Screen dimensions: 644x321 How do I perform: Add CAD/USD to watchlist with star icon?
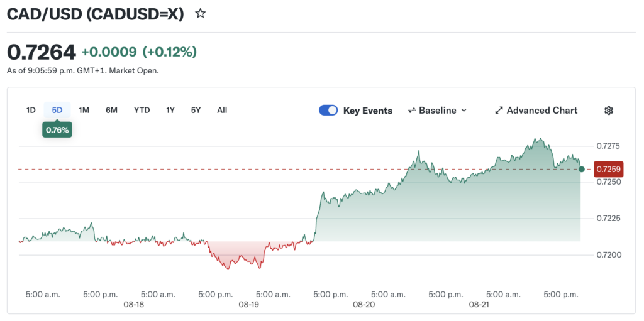coord(200,14)
